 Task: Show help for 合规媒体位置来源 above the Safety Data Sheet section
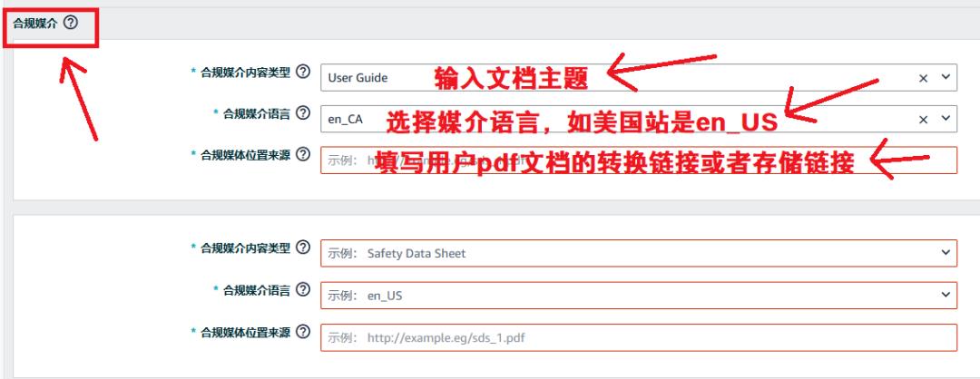click(x=303, y=154)
